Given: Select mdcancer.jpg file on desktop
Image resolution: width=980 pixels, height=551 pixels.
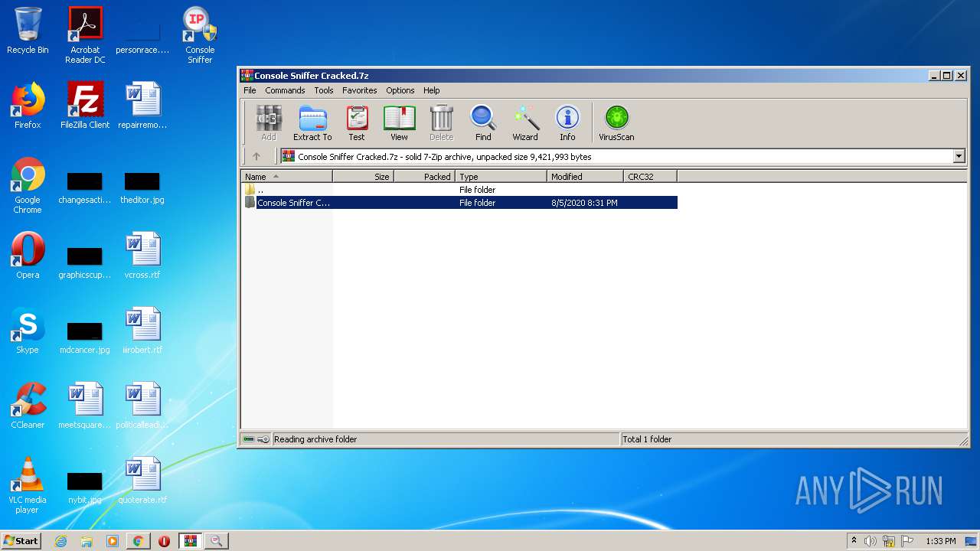Looking at the screenshot, I should tap(85, 338).
